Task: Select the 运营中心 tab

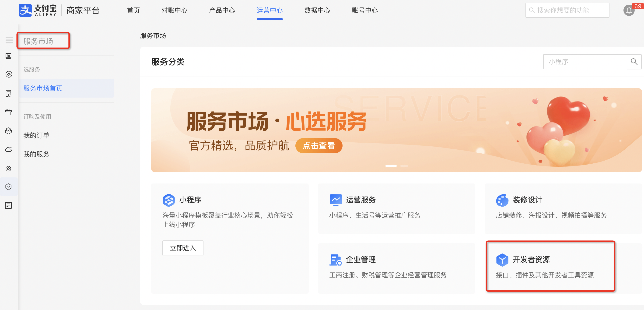Action: (269, 11)
